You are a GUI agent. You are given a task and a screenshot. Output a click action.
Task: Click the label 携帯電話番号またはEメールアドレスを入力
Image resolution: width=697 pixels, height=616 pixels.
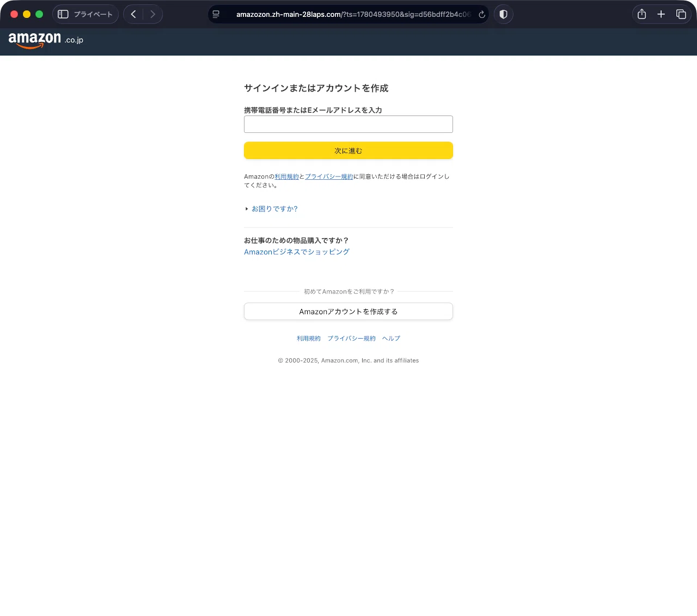click(x=313, y=110)
